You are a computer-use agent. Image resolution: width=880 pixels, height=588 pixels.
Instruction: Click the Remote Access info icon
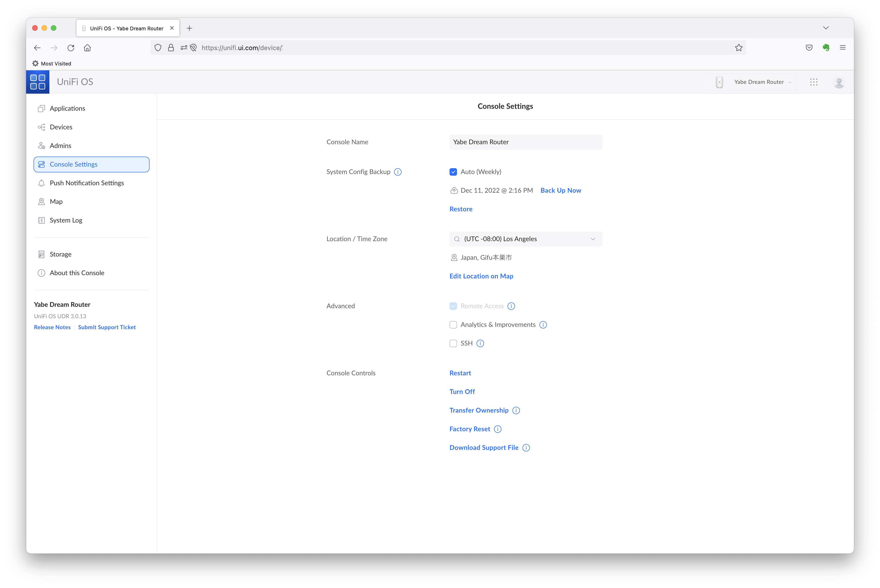click(x=511, y=306)
